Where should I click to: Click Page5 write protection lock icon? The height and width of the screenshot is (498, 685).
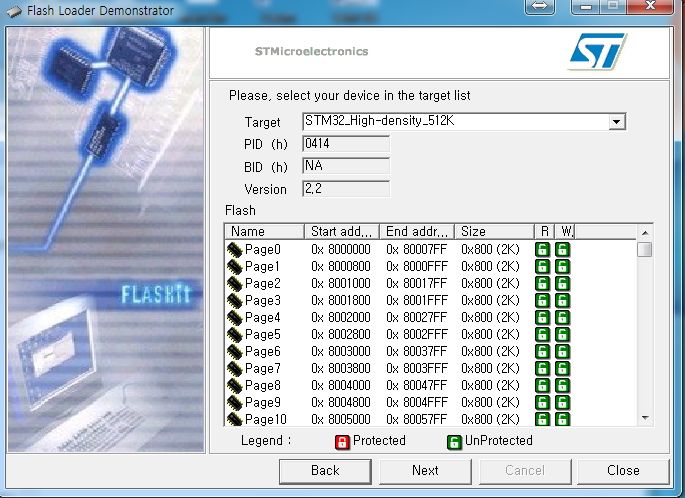click(x=563, y=335)
